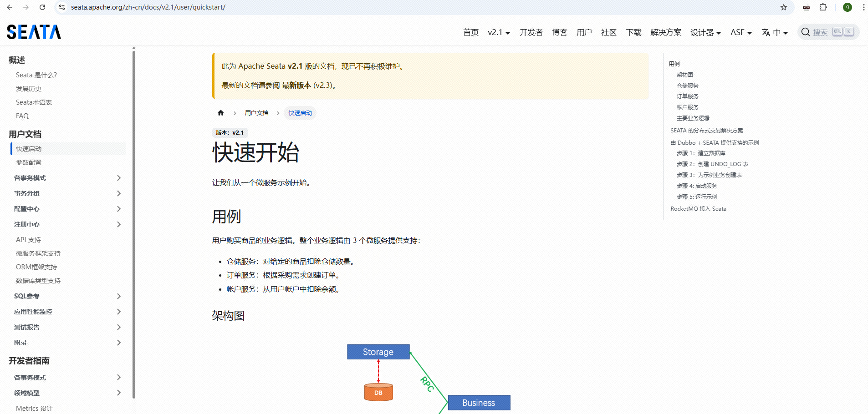The image size is (868, 414).
Task: Jump to 架构图 in table of contents
Action: point(684,75)
